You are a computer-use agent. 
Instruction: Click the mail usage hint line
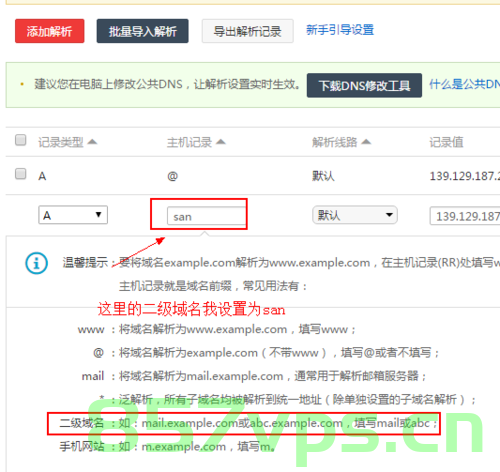(x=254, y=376)
